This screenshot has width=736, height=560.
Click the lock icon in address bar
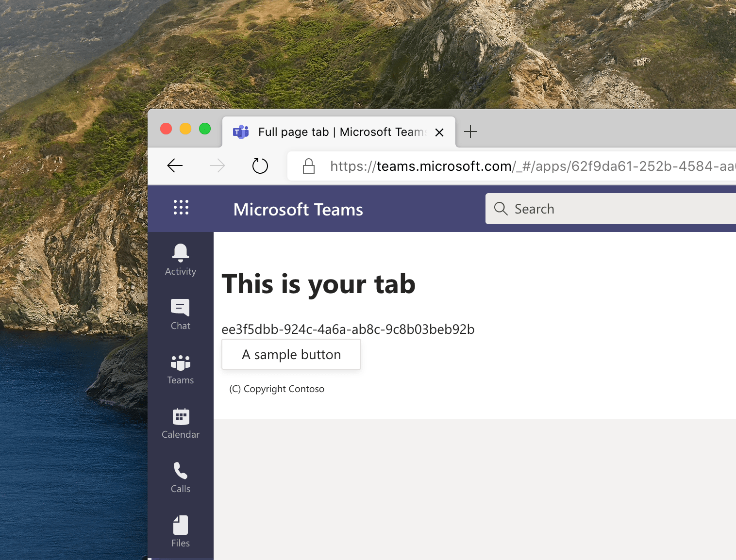point(309,166)
